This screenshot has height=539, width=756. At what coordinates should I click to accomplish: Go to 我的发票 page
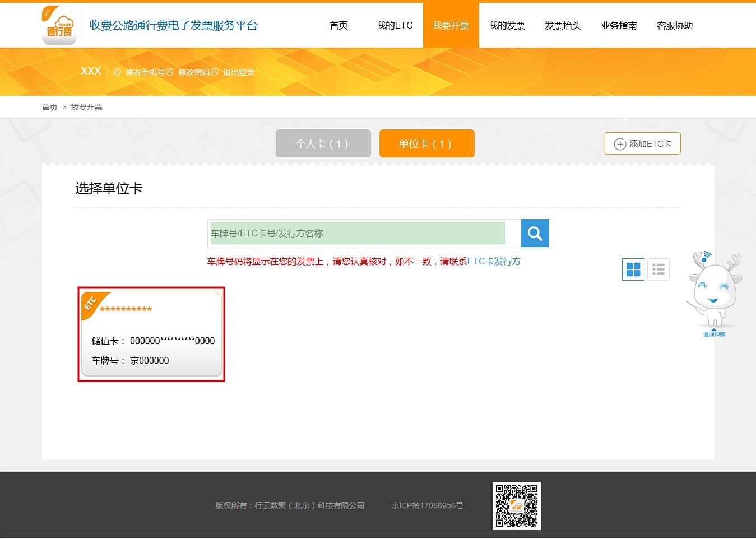tap(507, 26)
